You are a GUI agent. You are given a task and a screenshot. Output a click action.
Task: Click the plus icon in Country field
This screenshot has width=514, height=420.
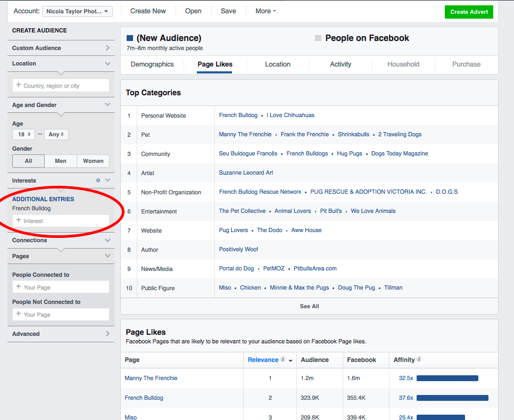click(19, 85)
